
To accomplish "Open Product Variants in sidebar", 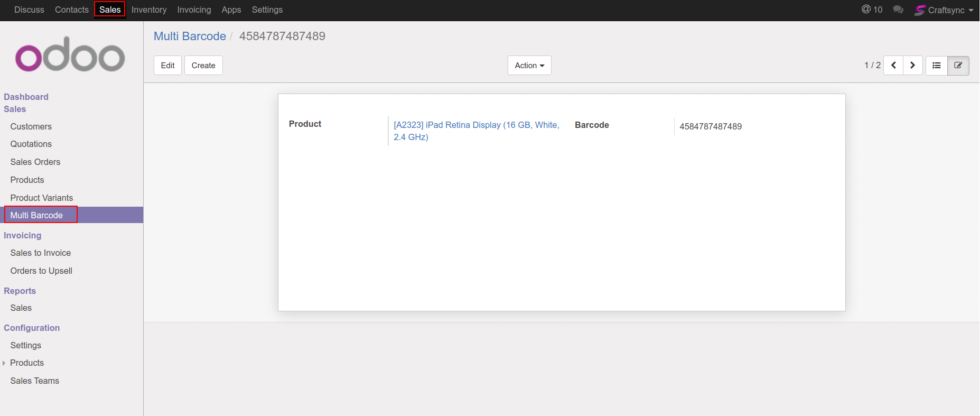I will click(42, 198).
